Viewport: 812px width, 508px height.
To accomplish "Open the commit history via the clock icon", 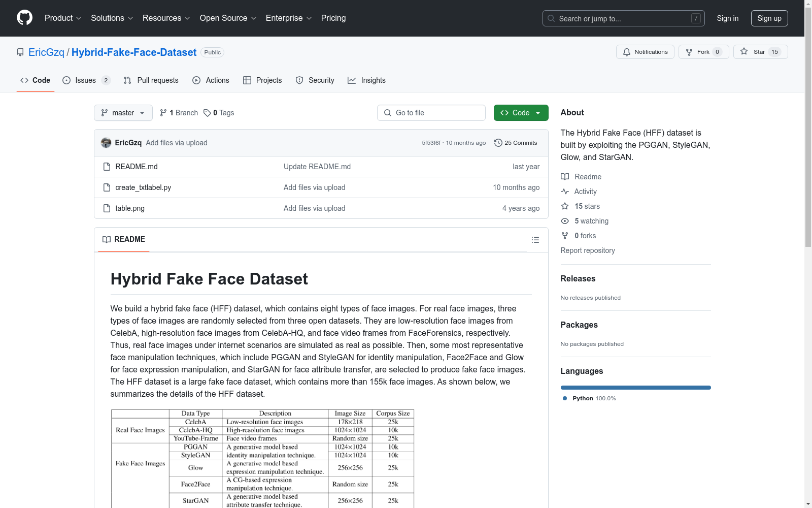I will click(x=498, y=143).
